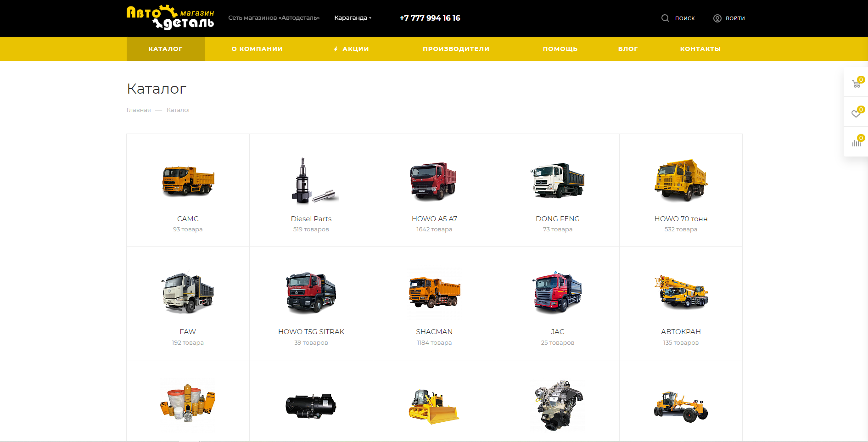This screenshot has height=442, width=868.
Task: Go to Главная breadcrumb link
Action: pyautogui.click(x=139, y=110)
